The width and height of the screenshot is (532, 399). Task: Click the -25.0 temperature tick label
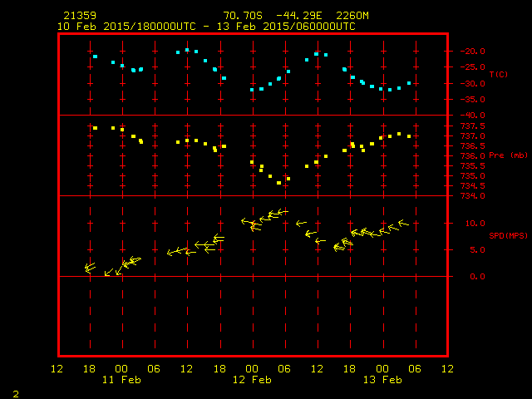click(472, 67)
